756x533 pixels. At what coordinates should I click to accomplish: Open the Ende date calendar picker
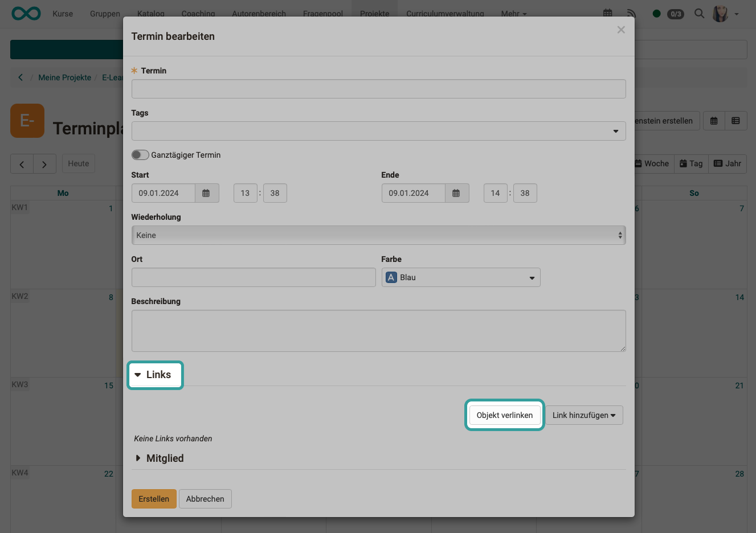pyautogui.click(x=456, y=193)
